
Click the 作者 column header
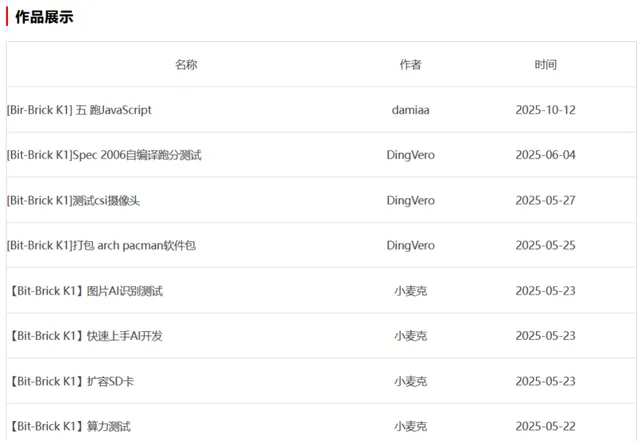click(x=410, y=64)
